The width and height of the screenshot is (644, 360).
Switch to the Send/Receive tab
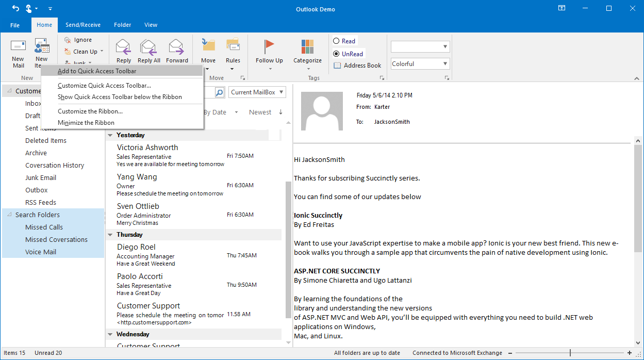pyautogui.click(x=83, y=25)
